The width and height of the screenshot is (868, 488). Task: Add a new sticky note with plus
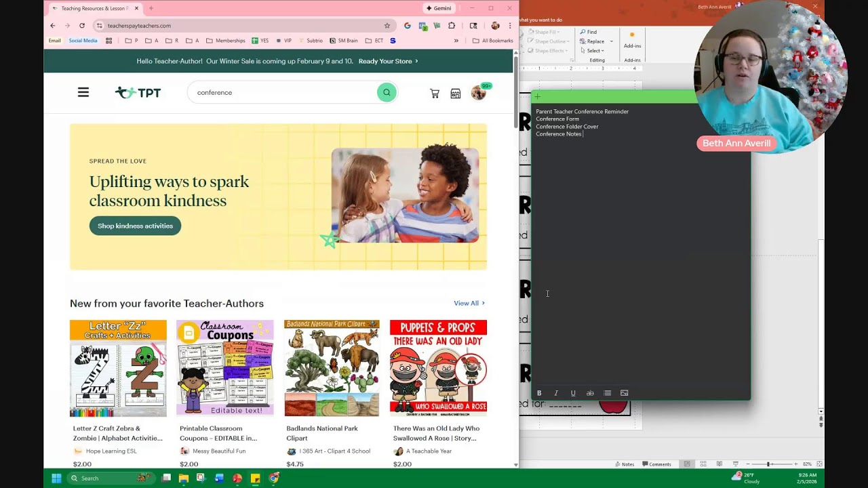coord(538,97)
